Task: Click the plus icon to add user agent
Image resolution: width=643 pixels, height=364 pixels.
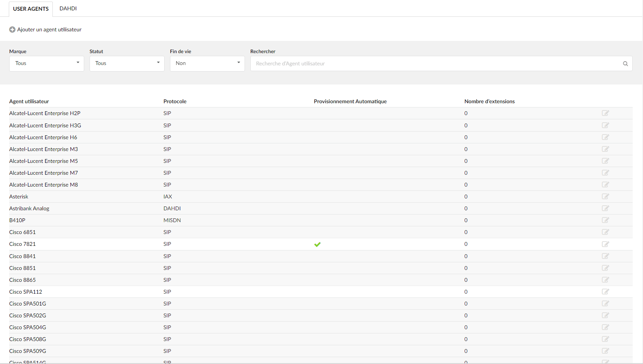Action: 12,29
